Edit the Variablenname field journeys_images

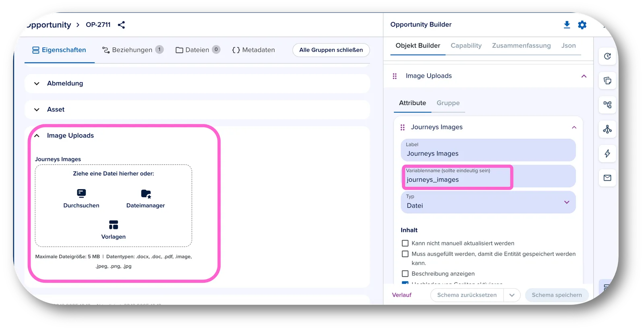pos(488,176)
